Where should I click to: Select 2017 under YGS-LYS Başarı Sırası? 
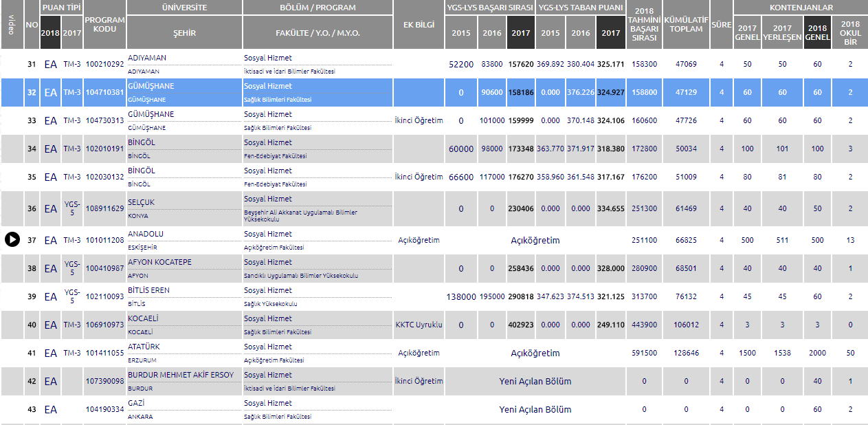(x=521, y=33)
